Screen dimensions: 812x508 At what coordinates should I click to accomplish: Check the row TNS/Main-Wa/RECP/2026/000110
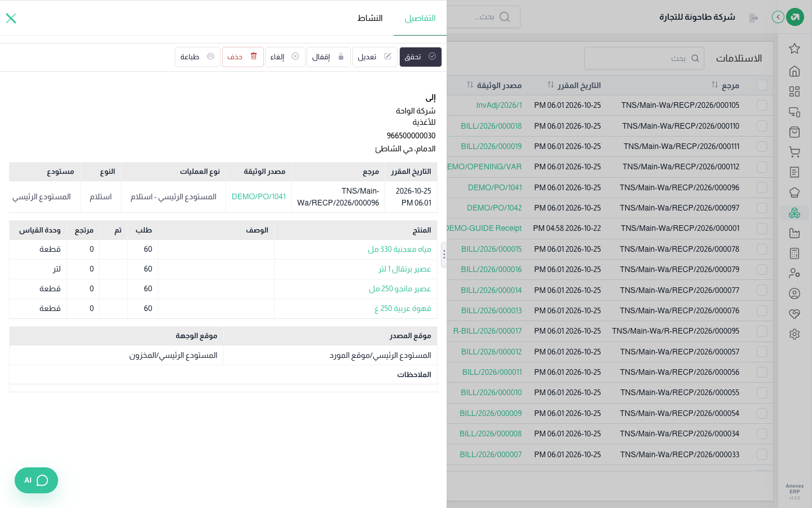(762, 126)
